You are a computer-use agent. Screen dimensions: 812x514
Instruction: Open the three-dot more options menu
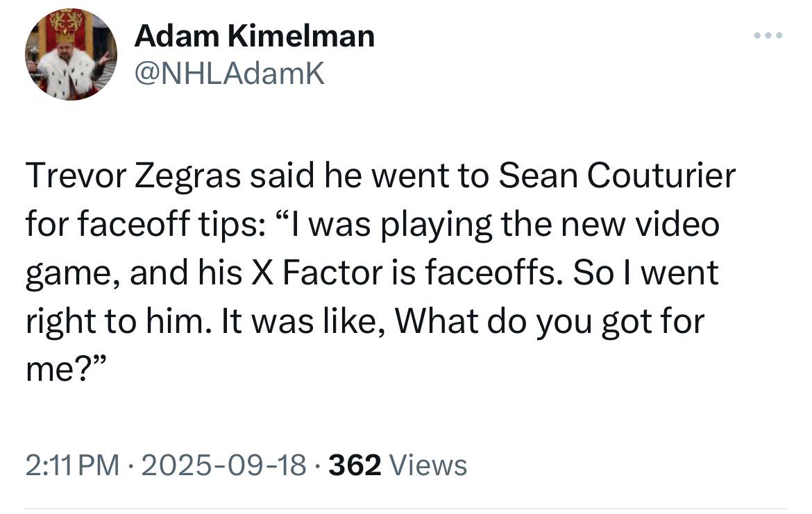[768, 35]
